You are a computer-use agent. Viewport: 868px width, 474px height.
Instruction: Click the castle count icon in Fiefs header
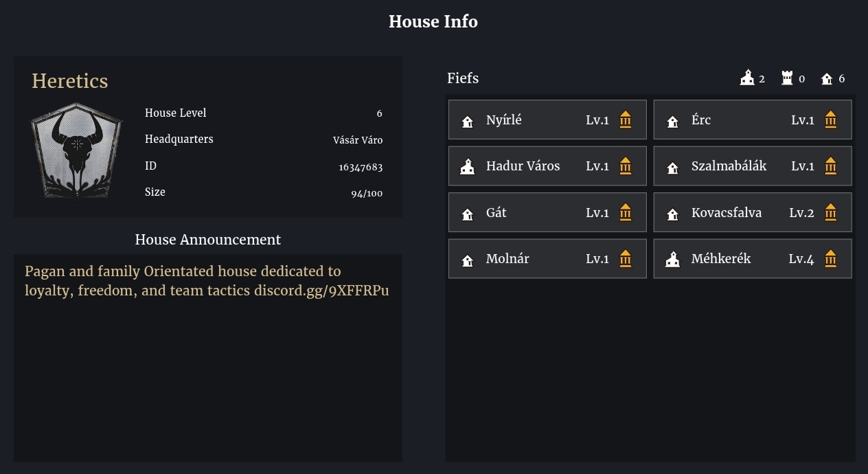787,78
